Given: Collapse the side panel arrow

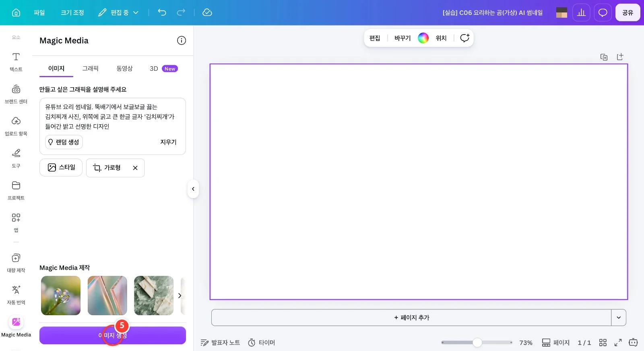Looking at the screenshot, I should pyautogui.click(x=193, y=189).
